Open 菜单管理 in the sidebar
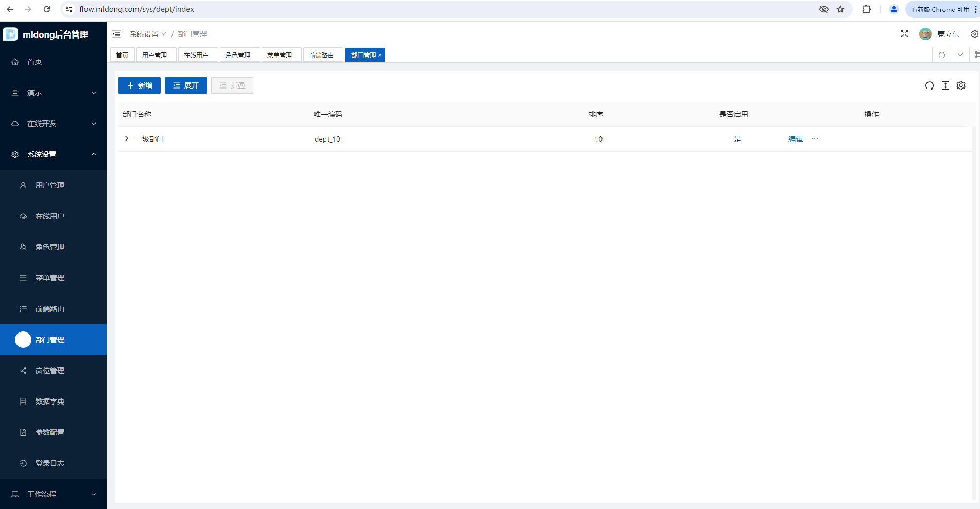The width and height of the screenshot is (980, 509). [53, 278]
